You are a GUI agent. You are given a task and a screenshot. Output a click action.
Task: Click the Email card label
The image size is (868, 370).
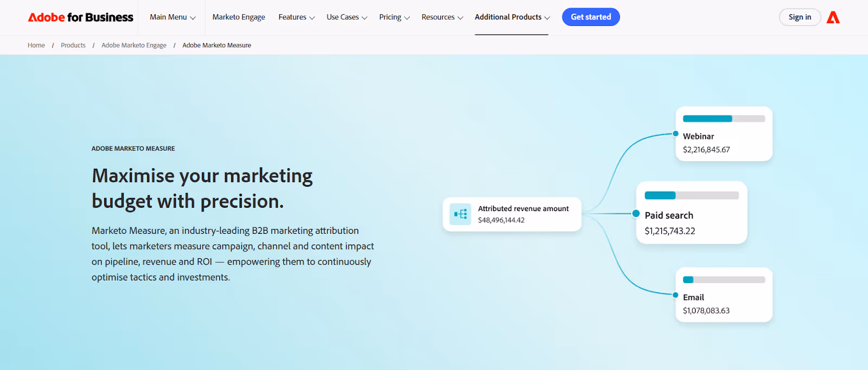tap(693, 298)
